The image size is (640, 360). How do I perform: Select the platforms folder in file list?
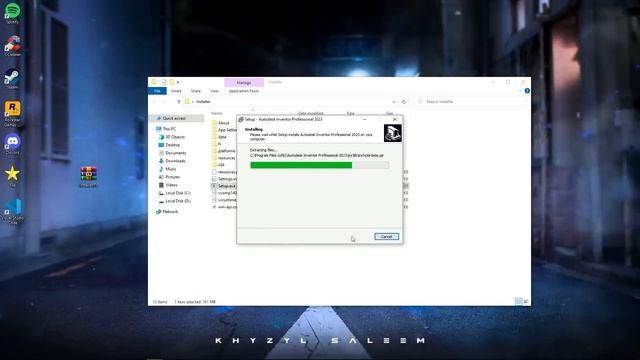coord(223,151)
